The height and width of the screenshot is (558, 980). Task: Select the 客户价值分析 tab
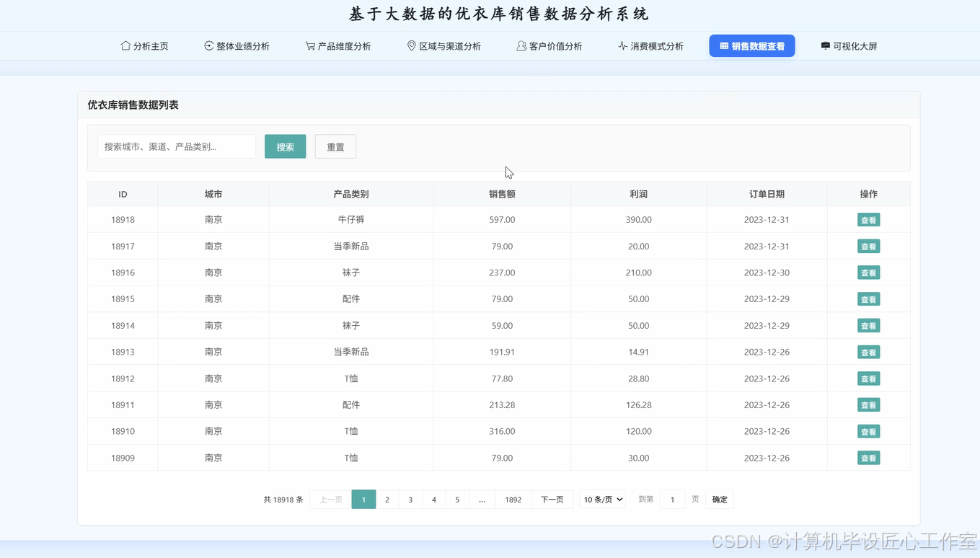(549, 46)
